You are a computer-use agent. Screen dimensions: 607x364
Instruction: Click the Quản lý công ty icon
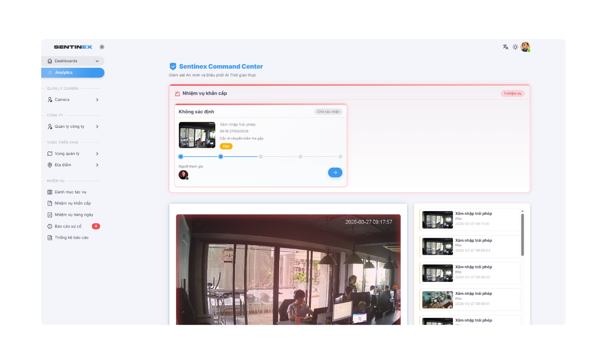click(50, 127)
